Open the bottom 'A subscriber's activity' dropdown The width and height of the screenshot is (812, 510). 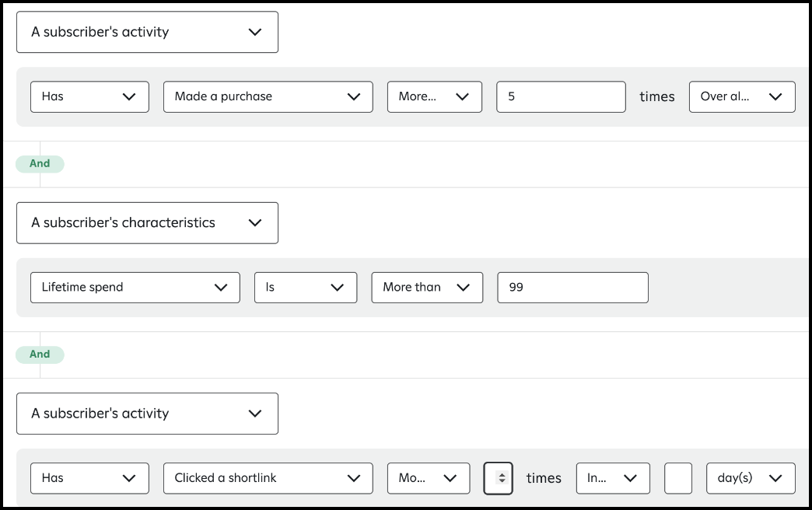147,414
